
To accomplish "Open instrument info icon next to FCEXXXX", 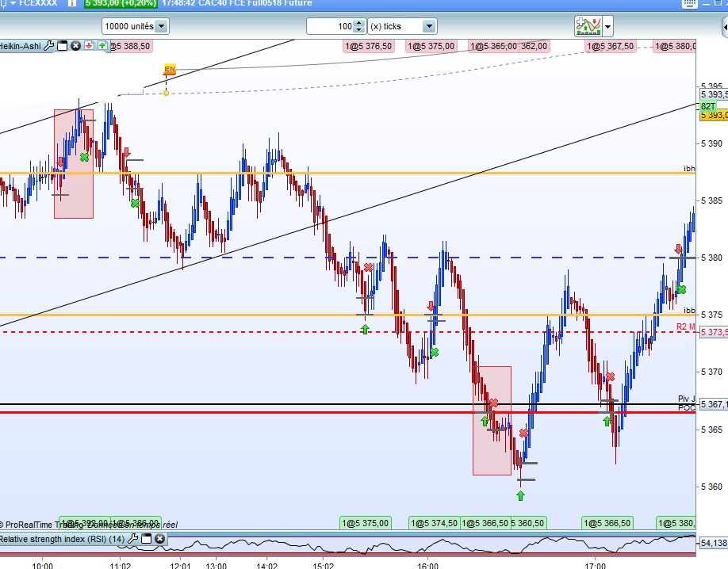I will (72, 3).
